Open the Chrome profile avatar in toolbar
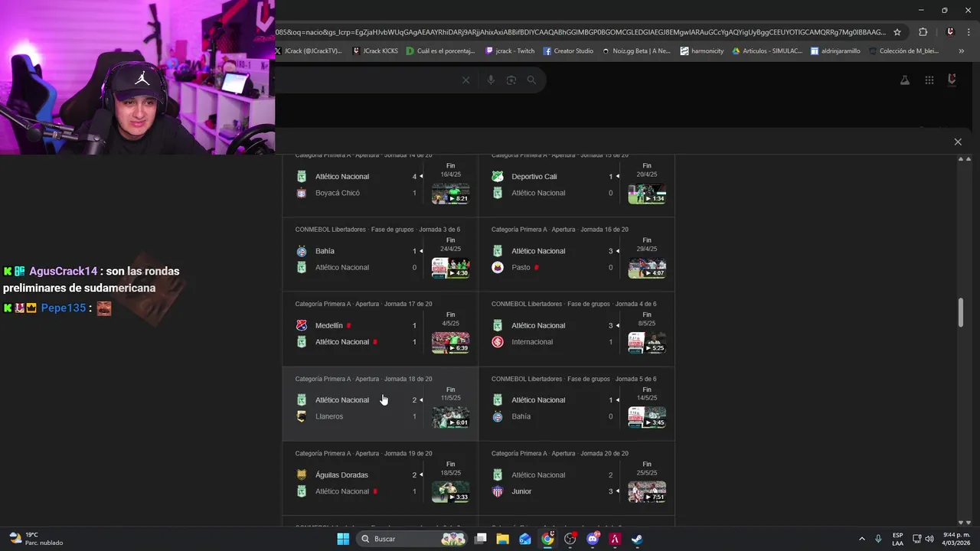The width and height of the screenshot is (980, 551). coord(950,32)
